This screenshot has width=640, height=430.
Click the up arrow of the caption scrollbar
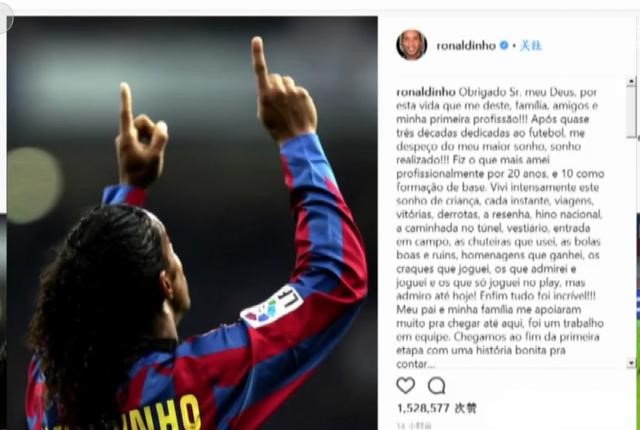(x=631, y=81)
